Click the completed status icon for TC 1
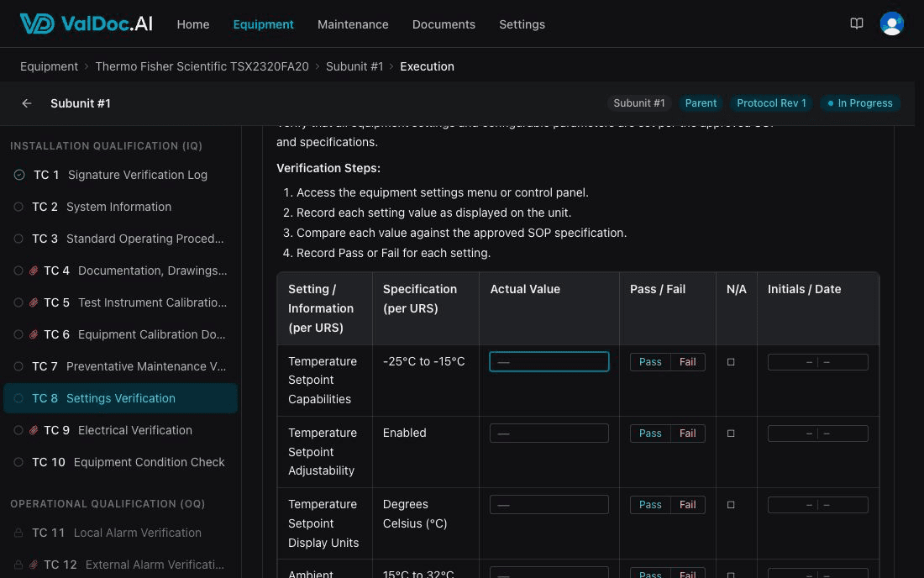The image size is (924, 578). coord(19,175)
